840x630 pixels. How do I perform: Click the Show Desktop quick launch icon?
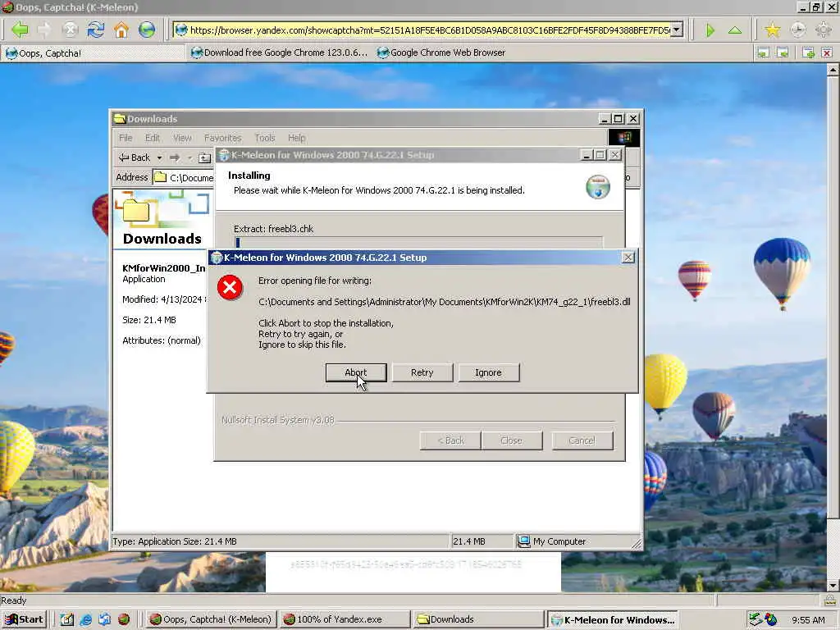[67, 619]
